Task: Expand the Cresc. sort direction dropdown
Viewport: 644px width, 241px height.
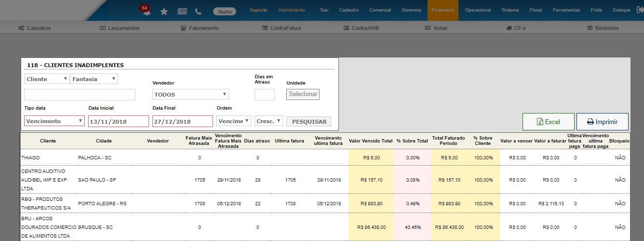Action: point(268,121)
